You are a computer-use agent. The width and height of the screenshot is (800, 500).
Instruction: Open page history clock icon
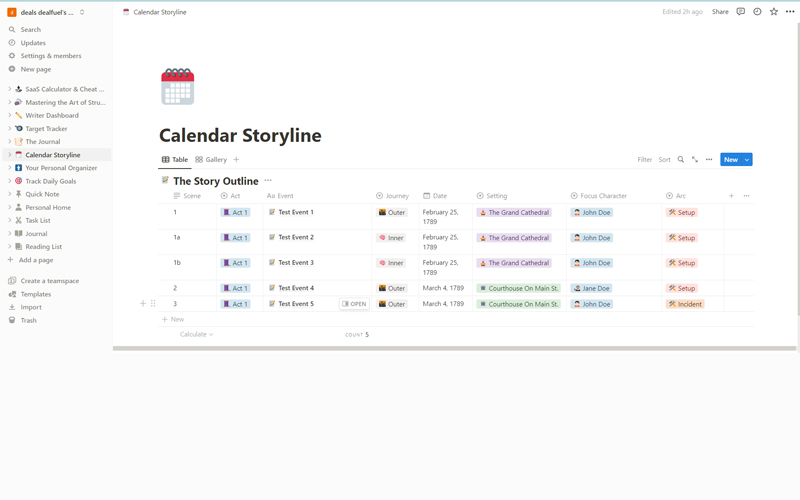tap(757, 12)
